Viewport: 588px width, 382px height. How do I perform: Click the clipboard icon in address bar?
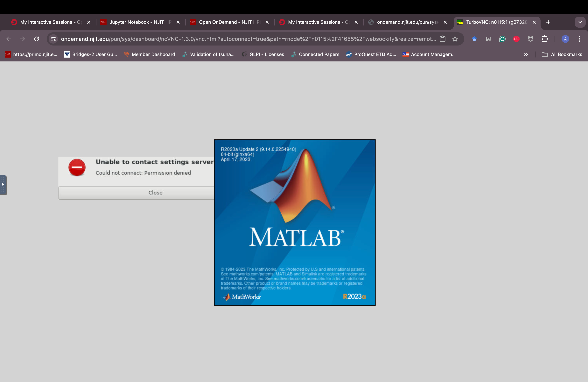coord(443,39)
